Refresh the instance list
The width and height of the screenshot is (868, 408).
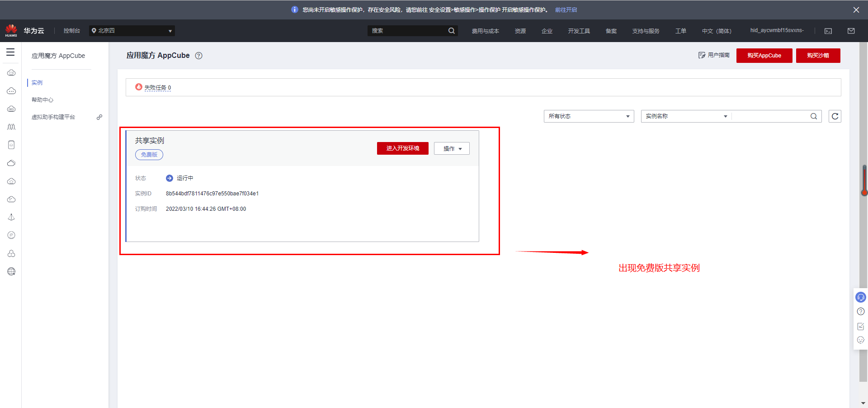coord(835,116)
